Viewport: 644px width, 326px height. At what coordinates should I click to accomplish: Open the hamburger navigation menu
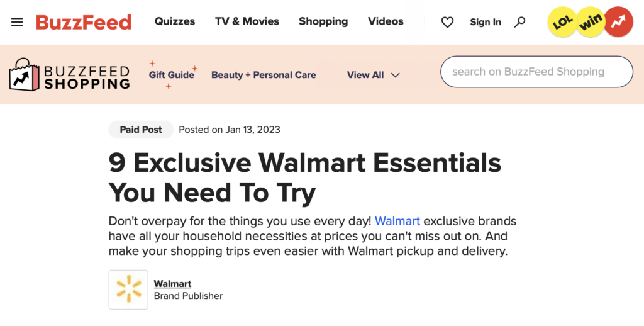click(17, 22)
